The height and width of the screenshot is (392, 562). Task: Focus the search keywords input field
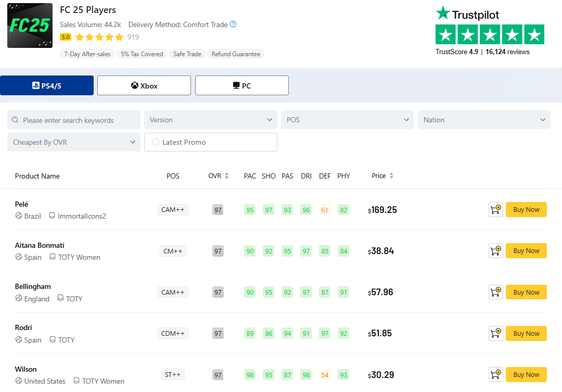tap(74, 120)
